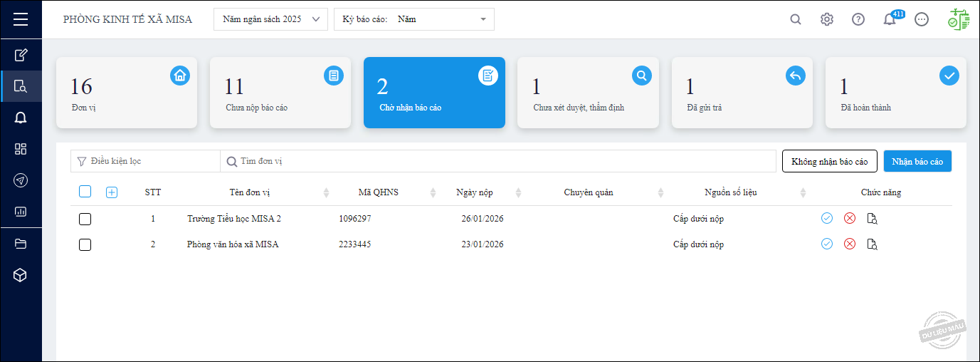Image resolution: width=980 pixels, height=362 pixels.
Task: Open the settings gear icon
Action: pyautogui.click(x=827, y=19)
